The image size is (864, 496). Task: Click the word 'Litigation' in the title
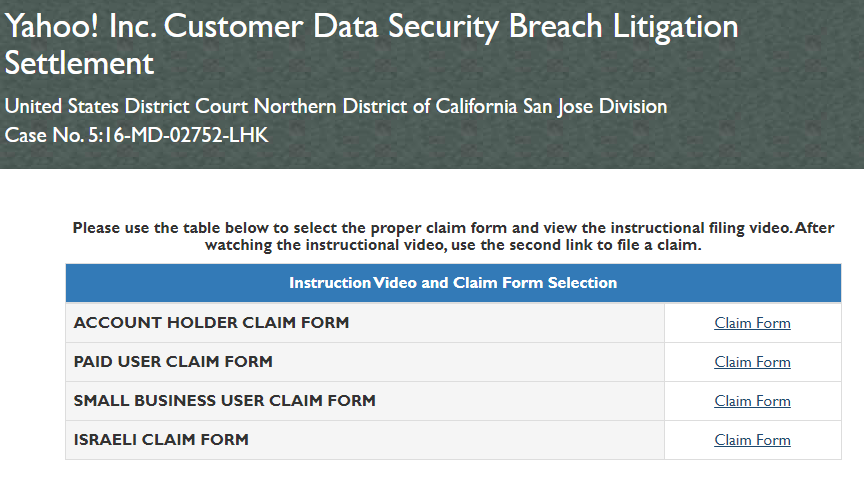point(676,28)
